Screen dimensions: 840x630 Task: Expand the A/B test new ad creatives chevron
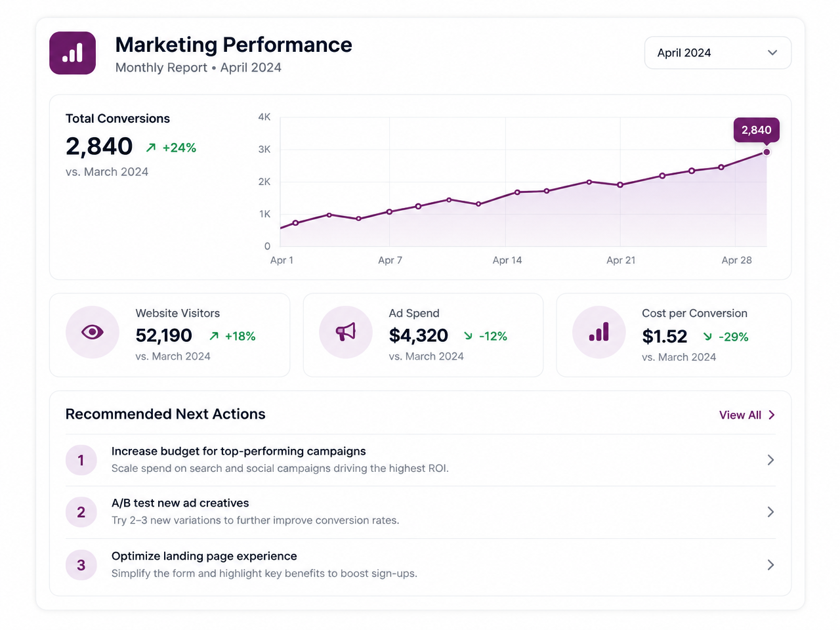pyautogui.click(x=770, y=512)
